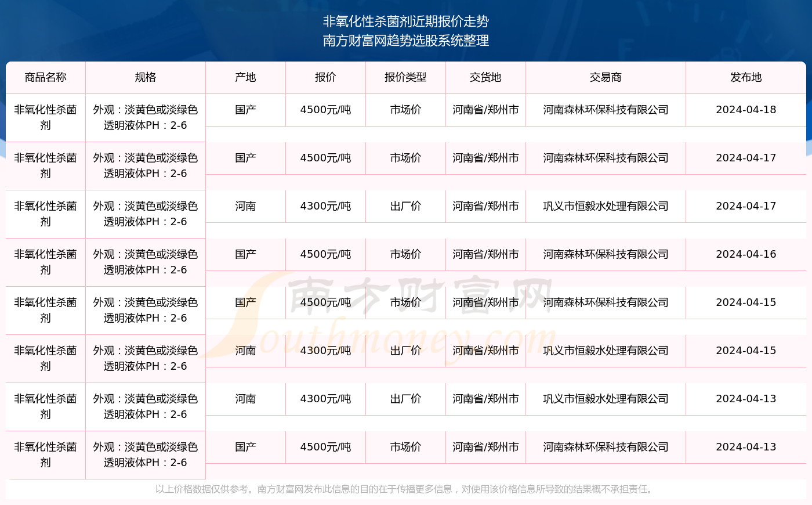Click the first row's 河南省/郑州市 cell
The width and height of the screenshot is (812, 505).
pos(485,110)
